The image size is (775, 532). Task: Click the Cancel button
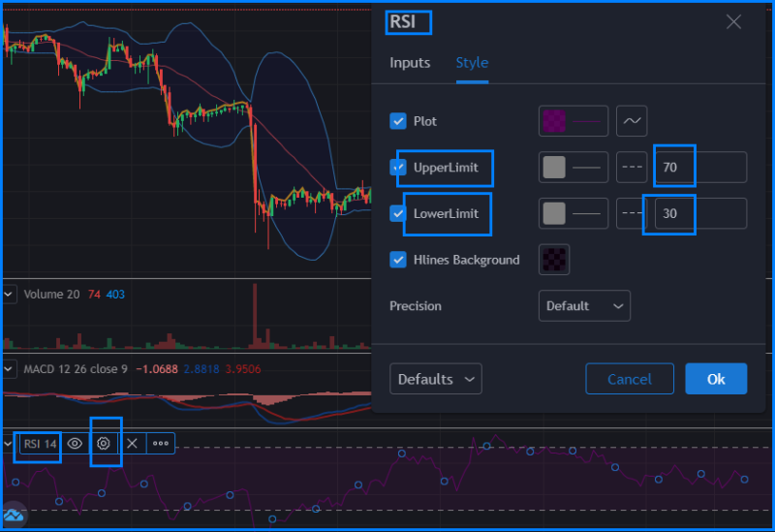tap(629, 379)
